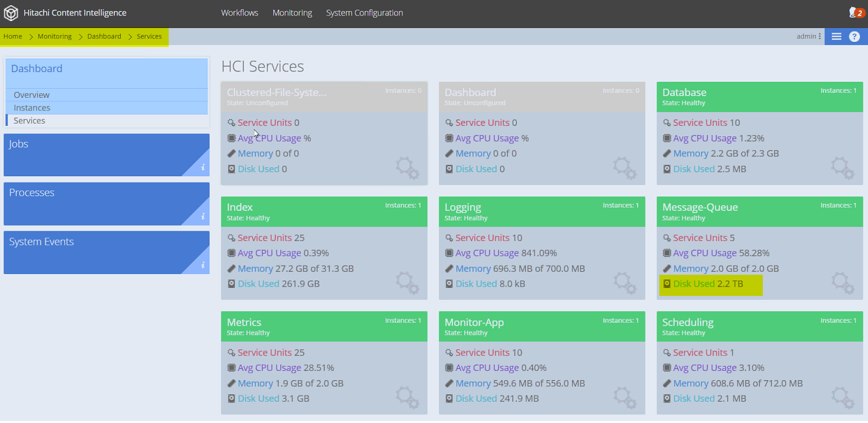Click the info icon on Processes panel

(203, 216)
